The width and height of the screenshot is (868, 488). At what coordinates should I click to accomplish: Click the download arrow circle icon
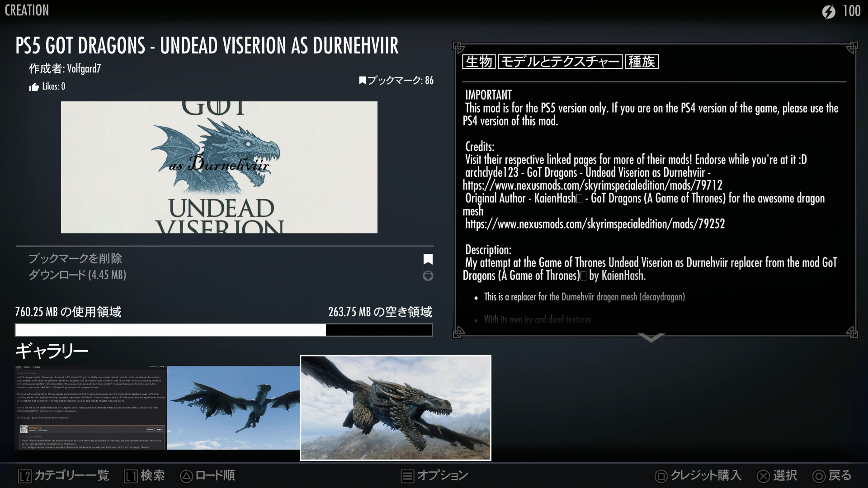[x=428, y=276]
